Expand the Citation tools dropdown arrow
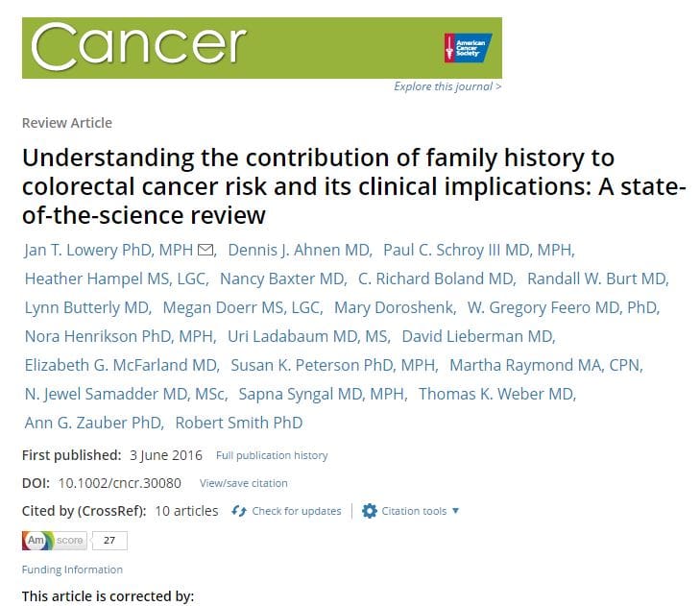Image resolution: width=700 pixels, height=606 pixels. [455, 511]
